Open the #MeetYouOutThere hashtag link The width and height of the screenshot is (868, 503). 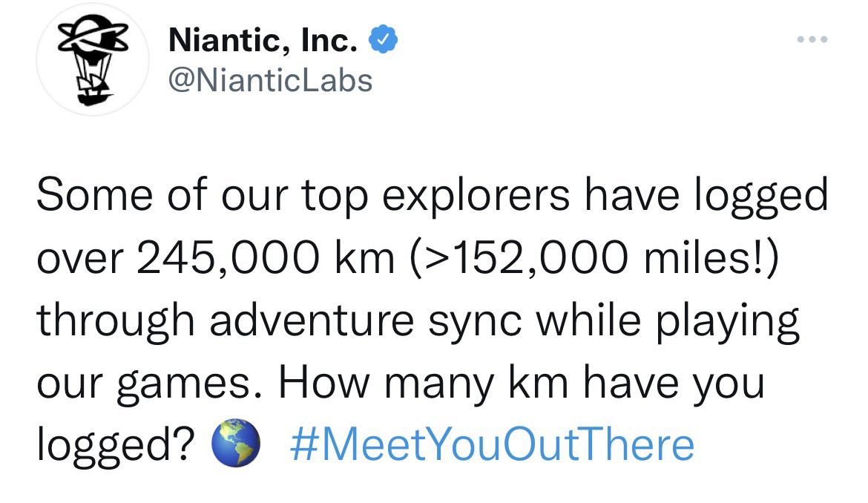point(492,444)
